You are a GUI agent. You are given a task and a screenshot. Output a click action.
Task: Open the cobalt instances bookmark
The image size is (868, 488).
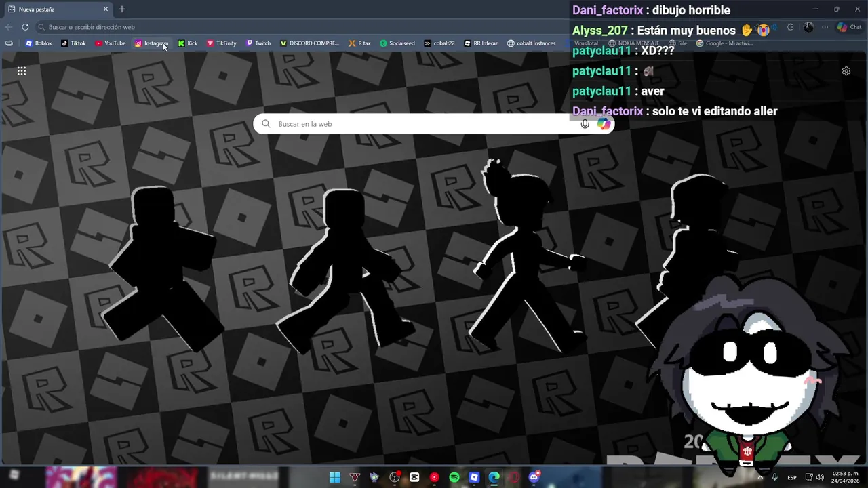[x=531, y=43]
